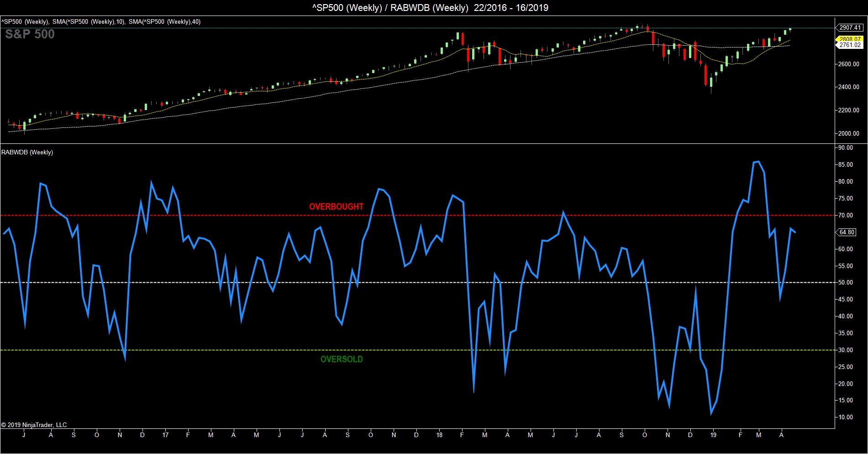868x454 pixels.
Task: Click the '© 2019 NinjaTrader, LLC' copyright text
Action: 34,425
